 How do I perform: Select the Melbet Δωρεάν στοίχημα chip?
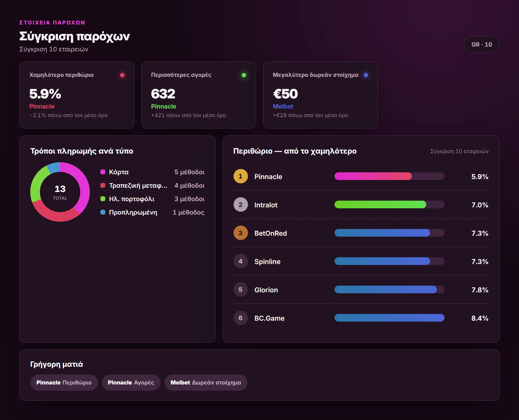[x=206, y=383]
